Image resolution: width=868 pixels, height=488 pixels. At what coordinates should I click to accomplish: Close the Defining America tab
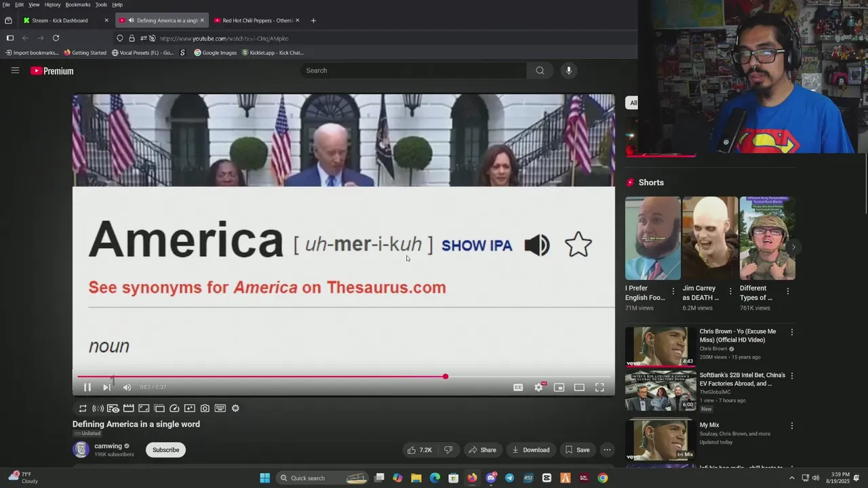point(202,20)
